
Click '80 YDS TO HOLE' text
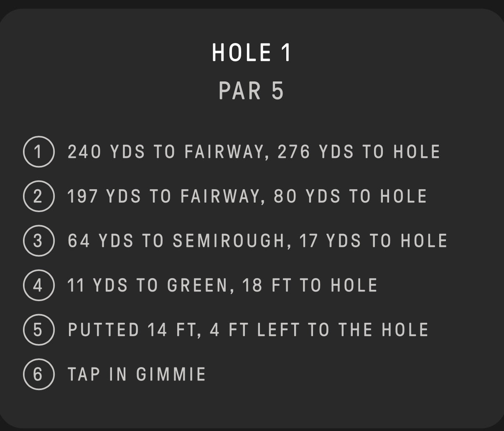click(x=350, y=196)
